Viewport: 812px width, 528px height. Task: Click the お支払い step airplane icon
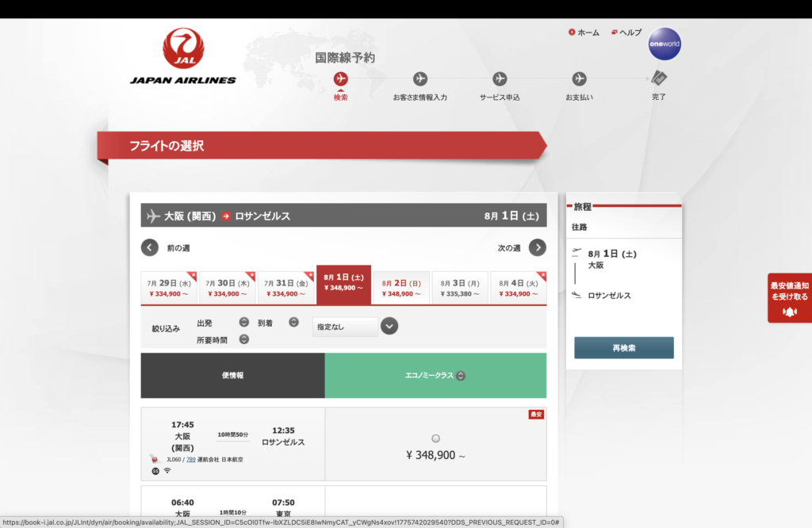pos(579,78)
